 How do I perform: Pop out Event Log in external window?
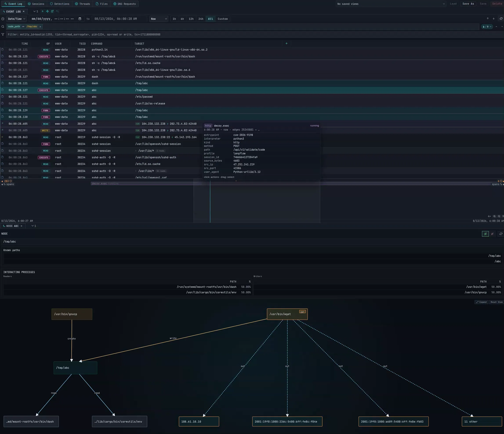tap(52, 11)
